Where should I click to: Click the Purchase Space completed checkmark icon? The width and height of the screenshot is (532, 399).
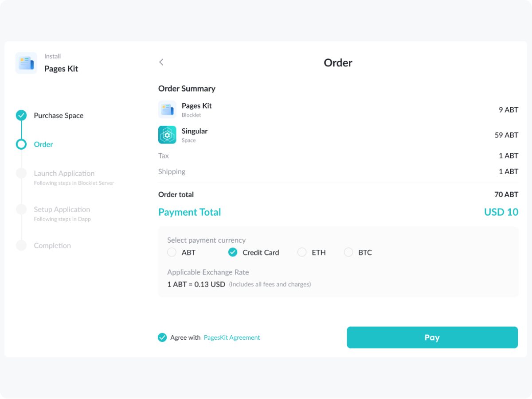21,115
